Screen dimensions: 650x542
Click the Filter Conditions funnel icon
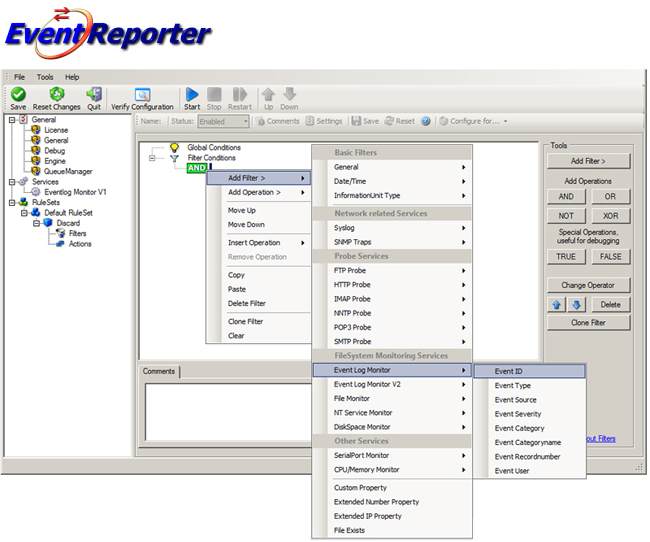click(175, 158)
